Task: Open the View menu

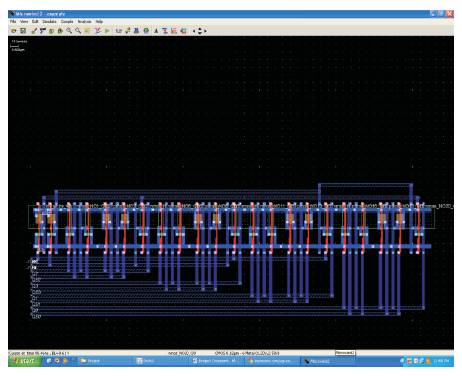Action: pyautogui.click(x=24, y=21)
